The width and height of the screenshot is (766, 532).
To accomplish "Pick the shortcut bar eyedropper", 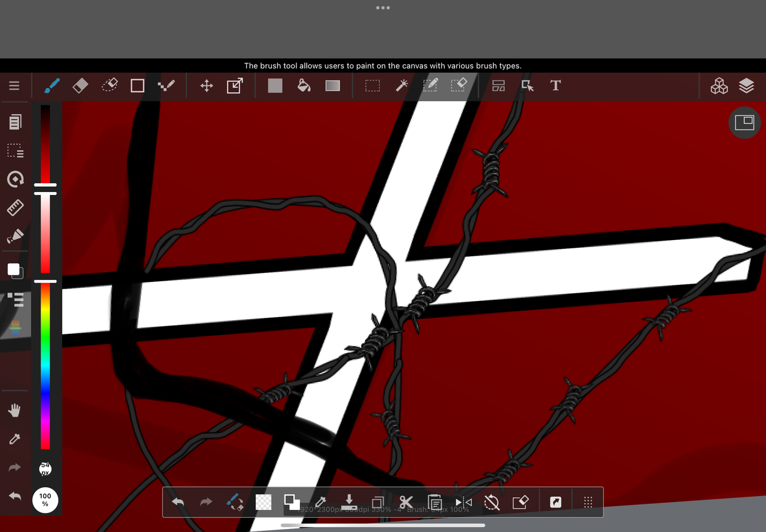I will pos(320,502).
